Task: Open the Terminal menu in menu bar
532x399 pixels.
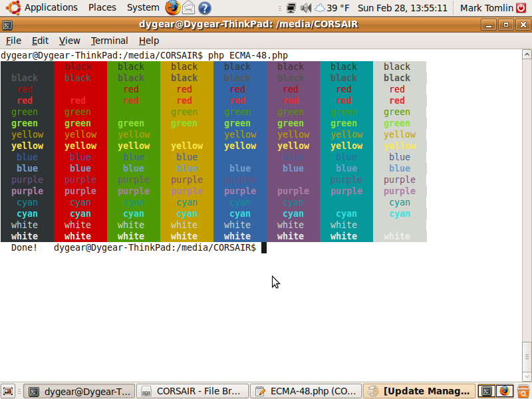Action: click(x=109, y=41)
